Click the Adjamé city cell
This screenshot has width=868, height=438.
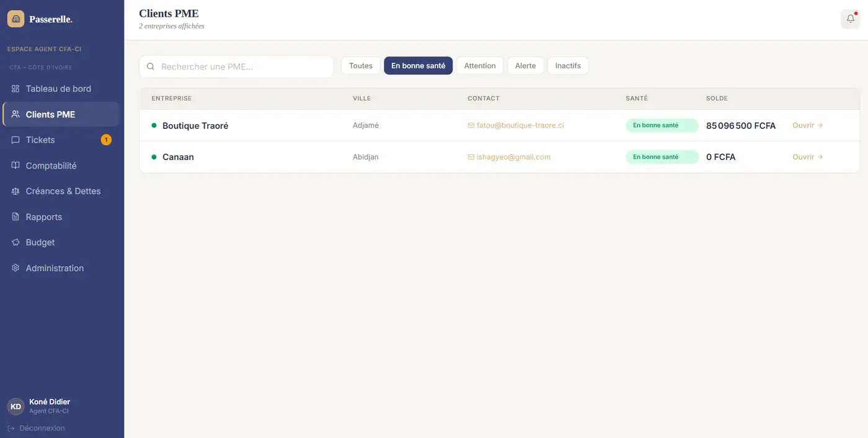click(x=366, y=125)
